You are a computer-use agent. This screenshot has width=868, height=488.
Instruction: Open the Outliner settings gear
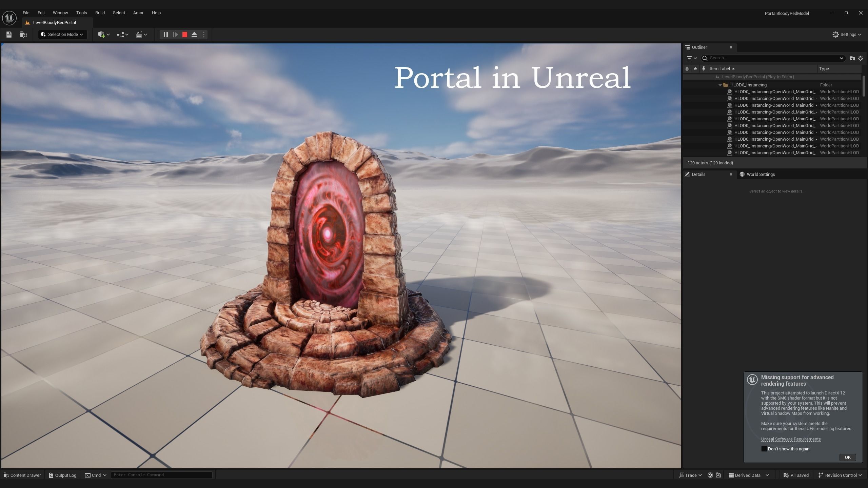[861, 58]
